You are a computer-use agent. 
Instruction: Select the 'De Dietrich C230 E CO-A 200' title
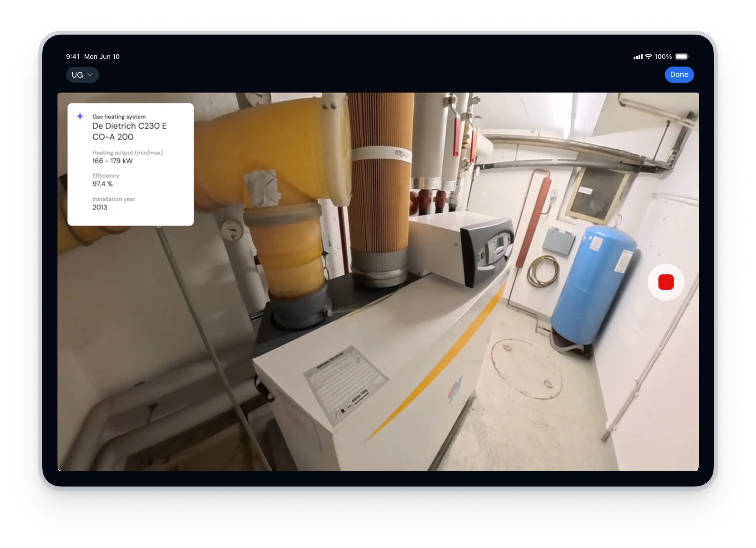tap(129, 131)
